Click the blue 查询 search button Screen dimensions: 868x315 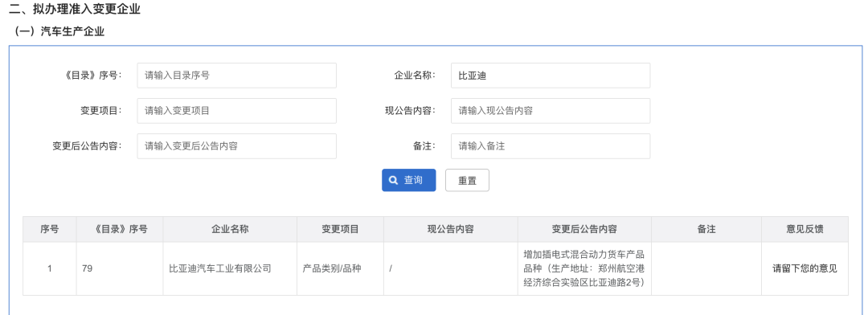click(x=408, y=180)
